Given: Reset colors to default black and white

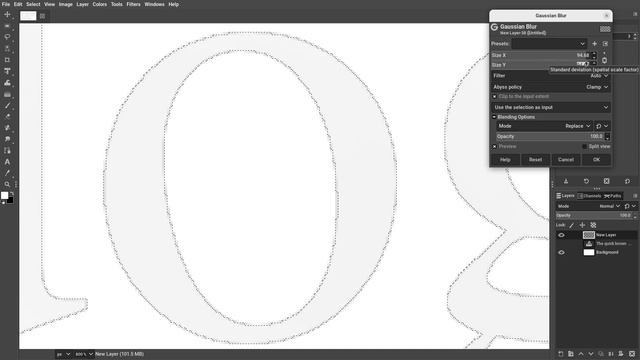Looking at the screenshot, I should pyautogui.click(x=3, y=202).
